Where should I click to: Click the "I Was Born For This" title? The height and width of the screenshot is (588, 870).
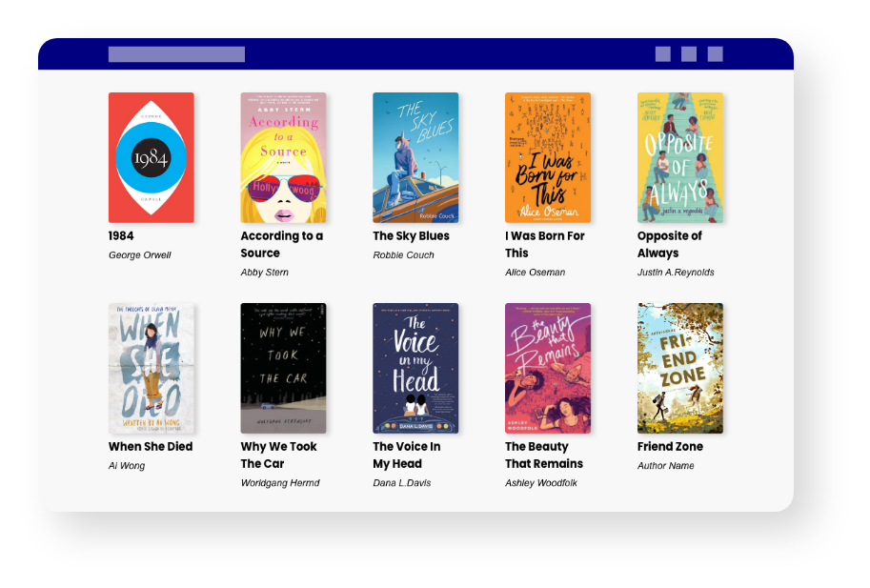[x=545, y=244]
